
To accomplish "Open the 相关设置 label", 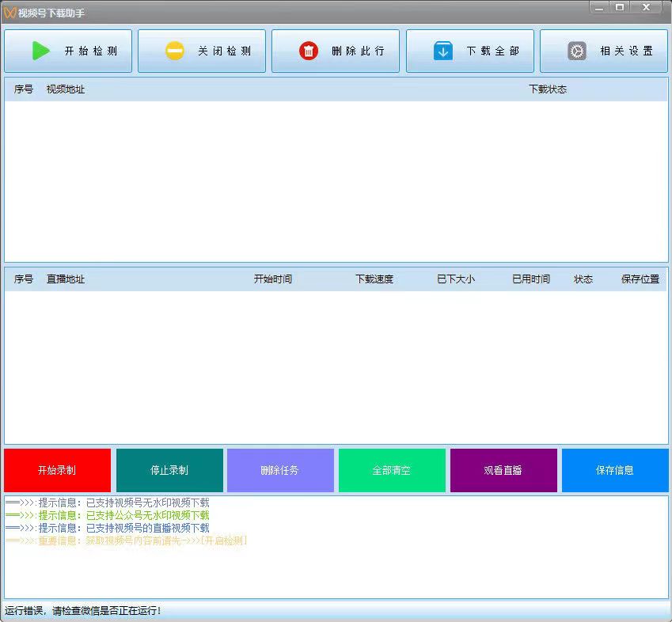I will tap(627, 51).
